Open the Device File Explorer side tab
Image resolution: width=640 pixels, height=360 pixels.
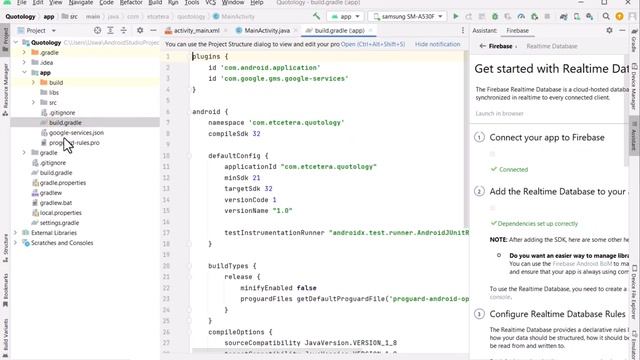(x=634, y=292)
